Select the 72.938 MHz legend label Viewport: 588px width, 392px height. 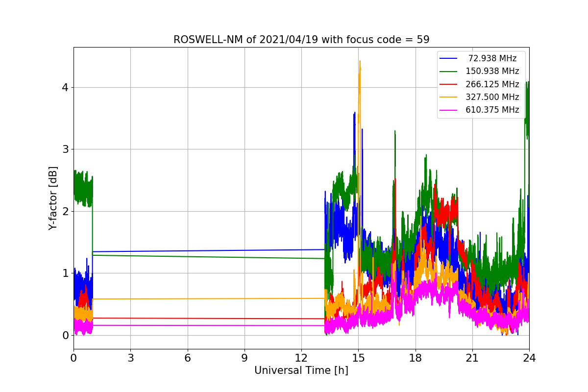492,58
